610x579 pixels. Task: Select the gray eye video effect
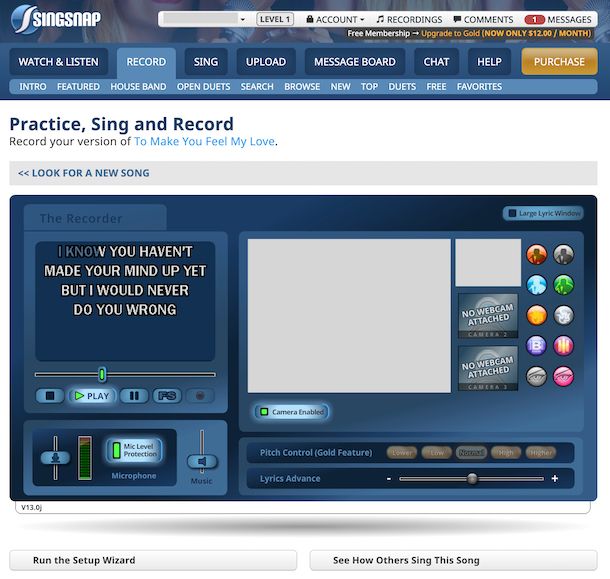pyautogui.click(x=536, y=376)
